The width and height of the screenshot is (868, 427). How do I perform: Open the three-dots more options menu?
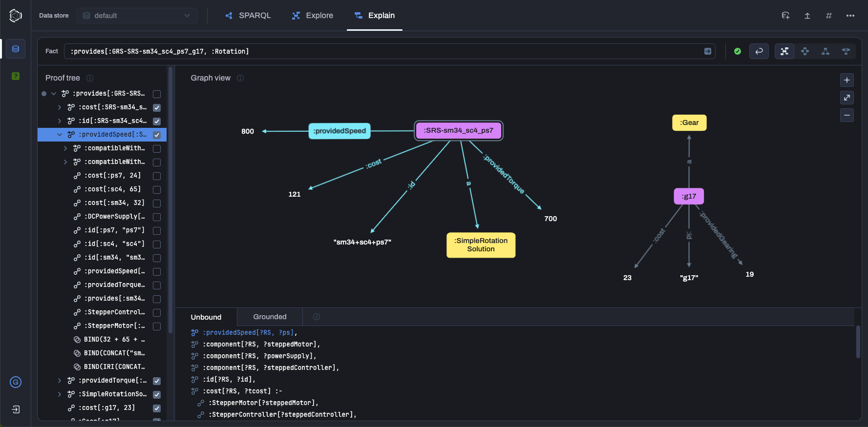tap(850, 16)
